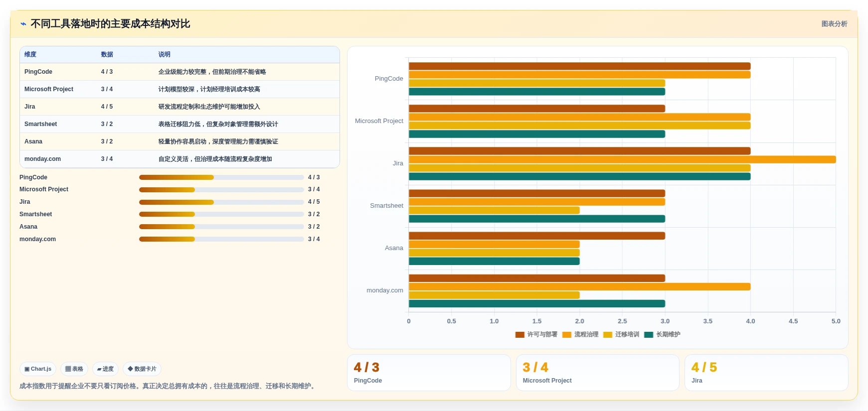Click the Smartsheet progress bar
The width and height of the screenshot is (868, 411).
[x=221, y=214]
